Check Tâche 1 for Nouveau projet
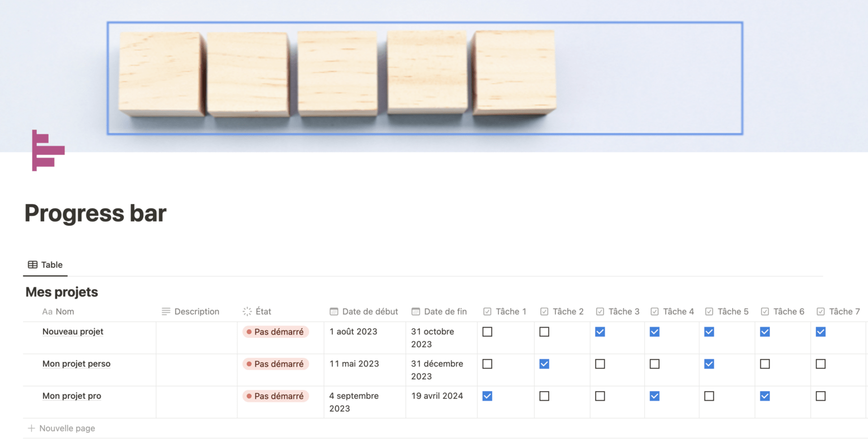This screenshot has width=868, height=447. pos(487,332)
